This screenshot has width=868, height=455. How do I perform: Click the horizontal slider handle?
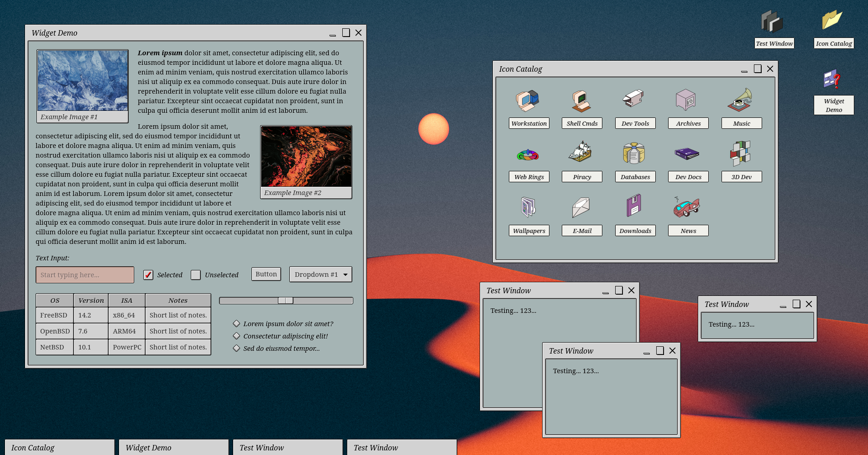[286, 301]
